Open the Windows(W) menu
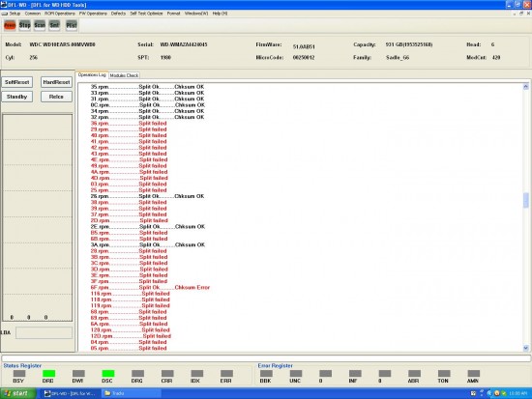The height and width of the screenshot is (399, 532). [196, 14]
